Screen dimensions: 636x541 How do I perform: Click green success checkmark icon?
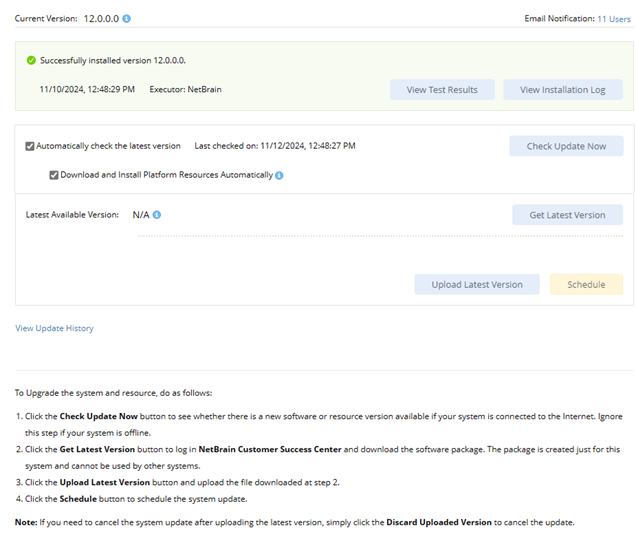[x=31, y=60]
